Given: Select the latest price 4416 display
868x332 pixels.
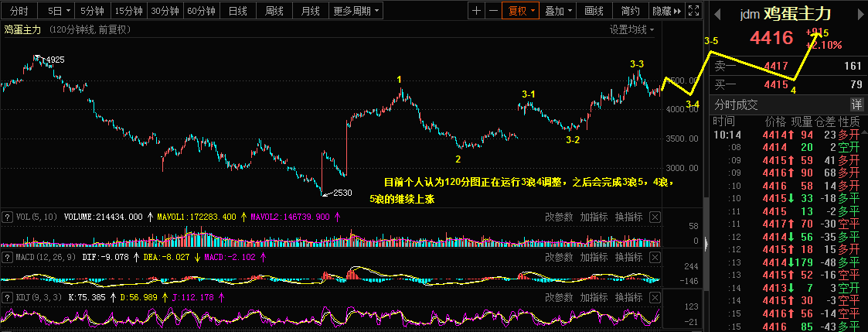Looking at the screenshot, I should coord(771,38).
